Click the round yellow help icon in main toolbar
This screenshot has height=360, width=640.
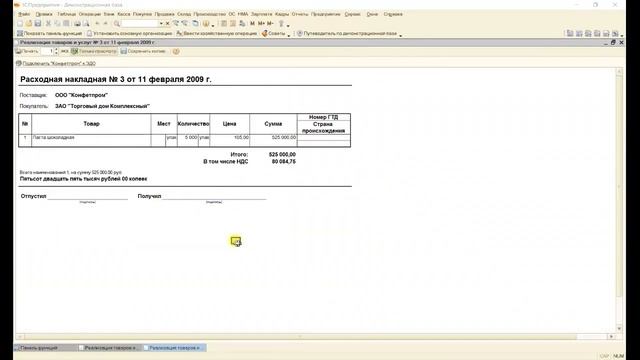pyautogui.click(x=206, y=24)
